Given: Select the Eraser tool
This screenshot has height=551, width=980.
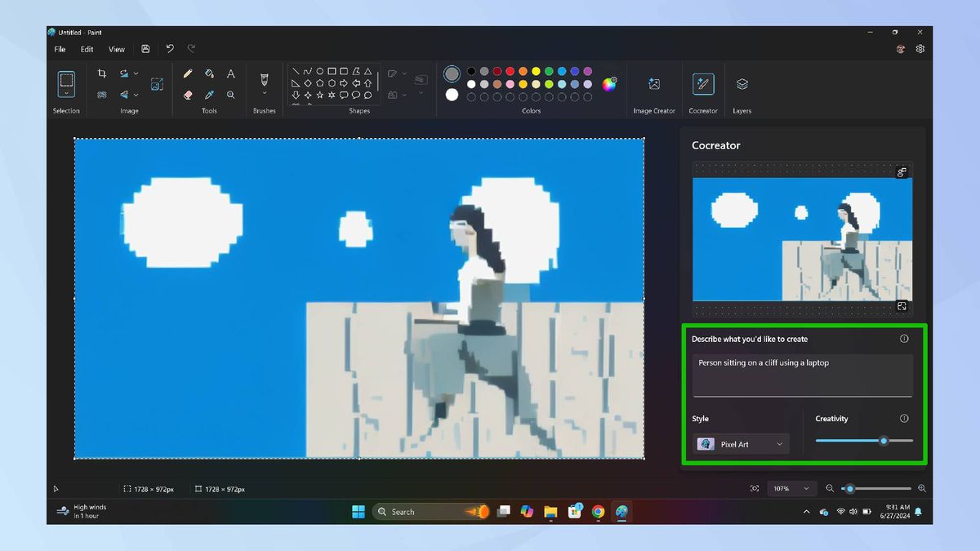Looking at the screenshot, I should (x=188, y=95).
